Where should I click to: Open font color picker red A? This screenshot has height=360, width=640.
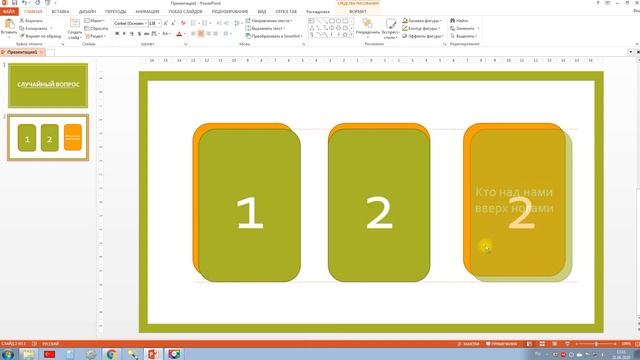pyautogui.click(x=179, y=34)
